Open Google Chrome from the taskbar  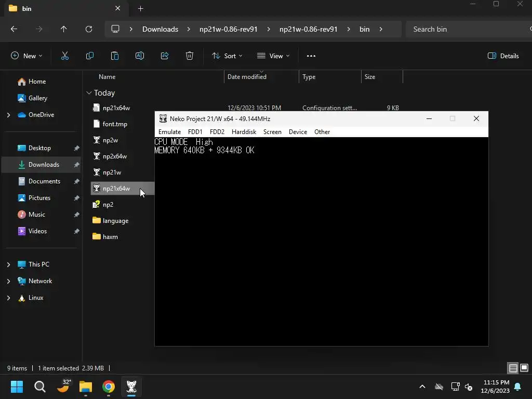coord(109,387)
